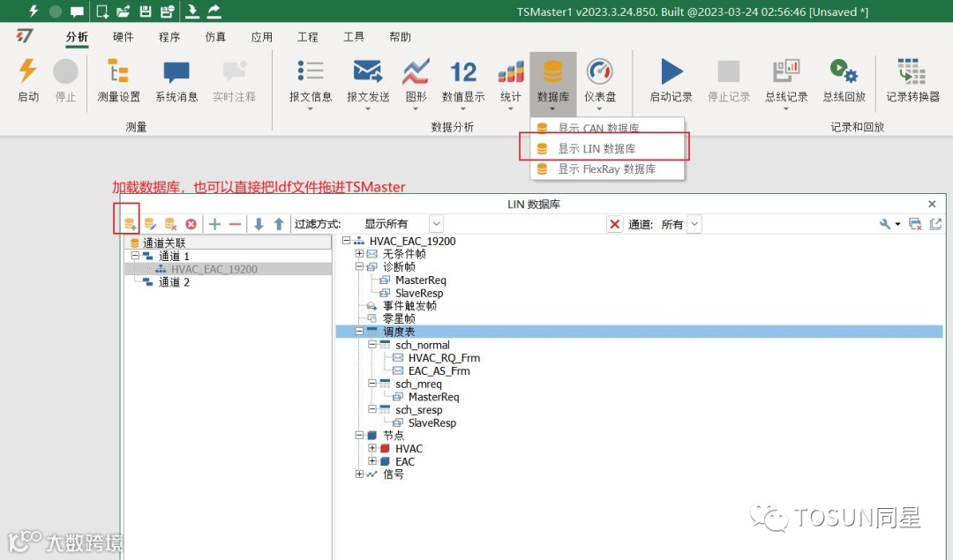Select MasterReq under sch_mreq
This screenshot has height=560, width=953.
tap(433, 397)
